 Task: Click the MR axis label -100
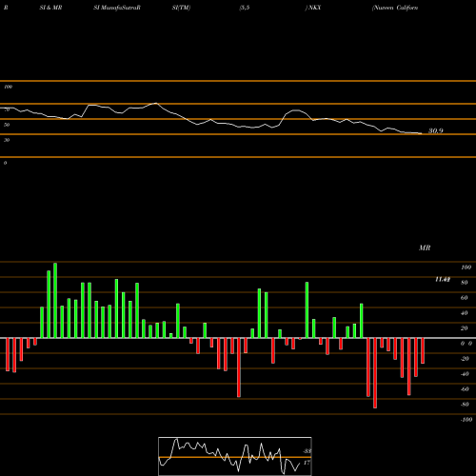466,420
